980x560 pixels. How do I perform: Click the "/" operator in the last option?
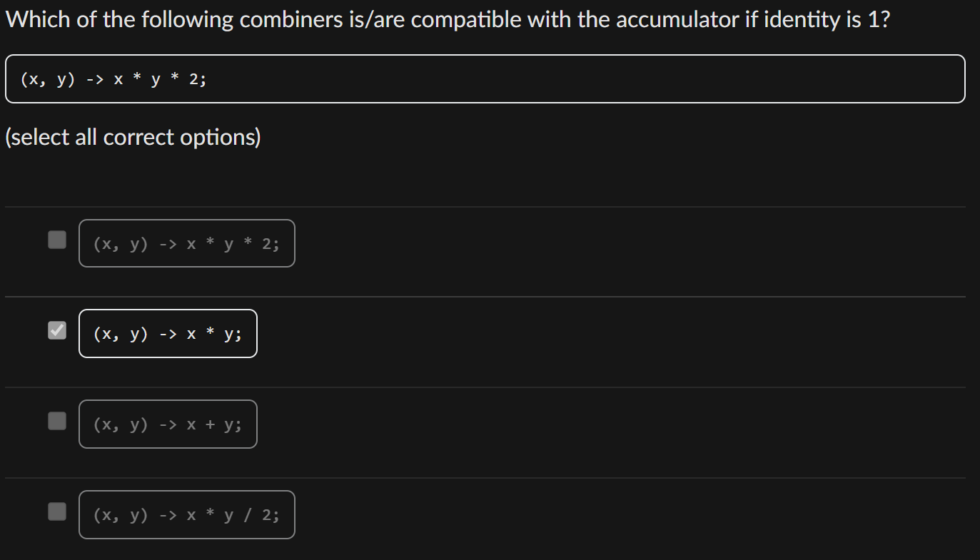[x=247, y=515]
